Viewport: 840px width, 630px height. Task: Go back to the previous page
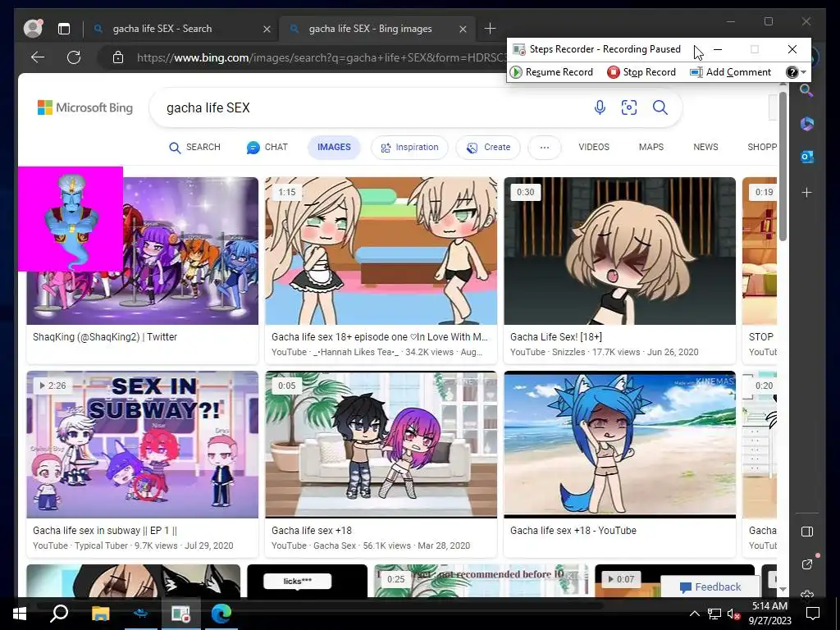coord(38,57)
